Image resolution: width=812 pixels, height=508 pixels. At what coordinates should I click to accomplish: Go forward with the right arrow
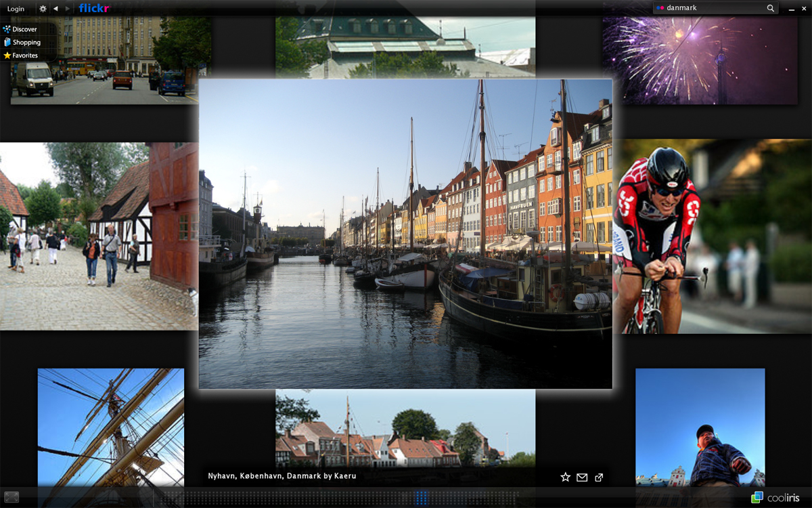point(67,9)
